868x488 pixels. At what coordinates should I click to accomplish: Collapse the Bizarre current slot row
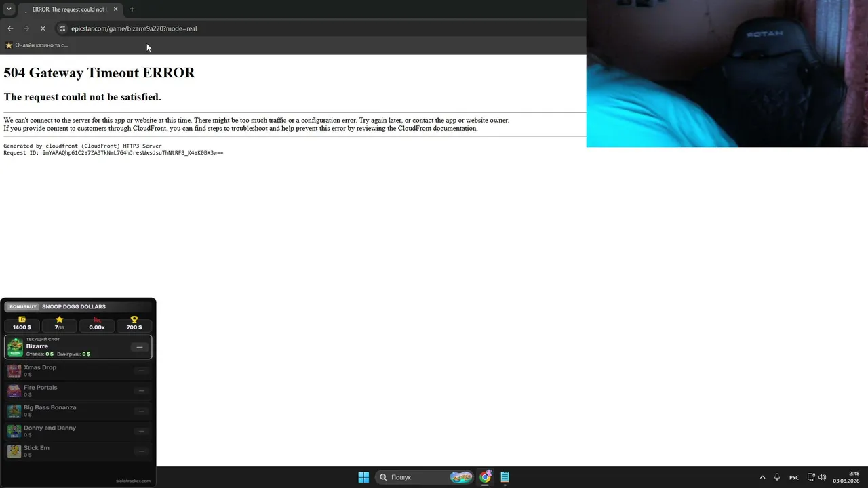click(140, 347)
